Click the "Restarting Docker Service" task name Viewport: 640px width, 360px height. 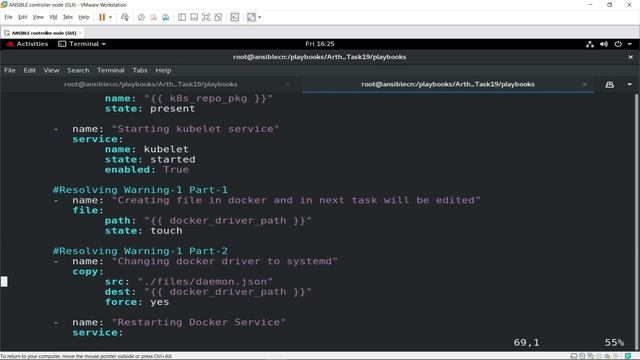[198, 322]
